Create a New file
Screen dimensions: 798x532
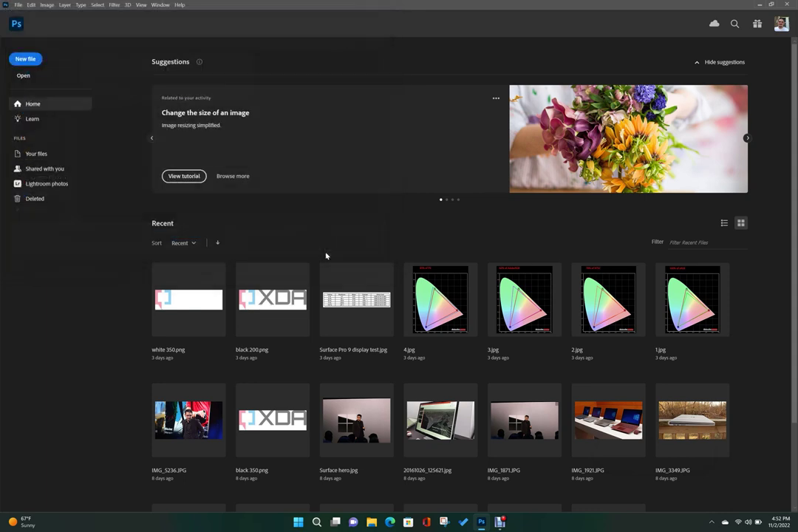tap(25, 59)
